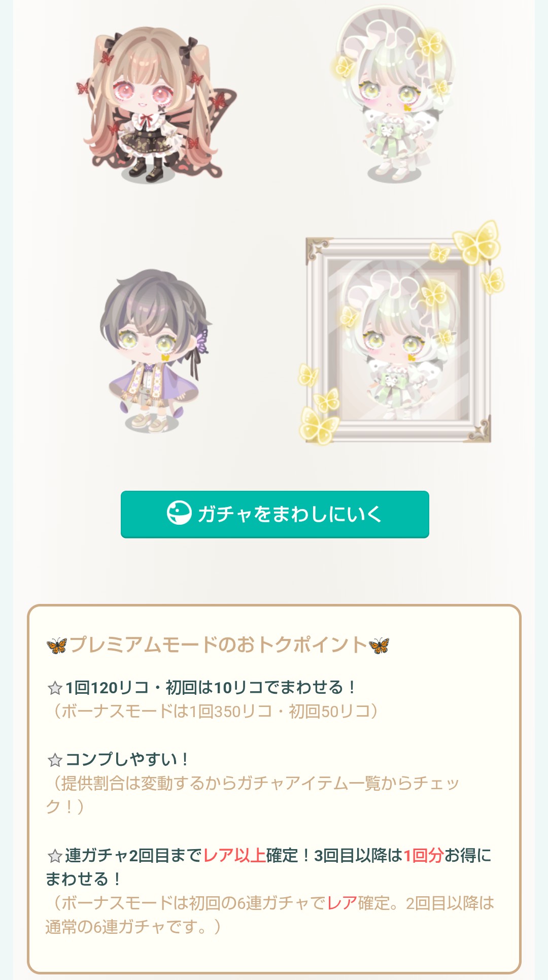Click the プレミアムモードのおトクポイント heading
548x980 pixels.
tap(218, 645)
